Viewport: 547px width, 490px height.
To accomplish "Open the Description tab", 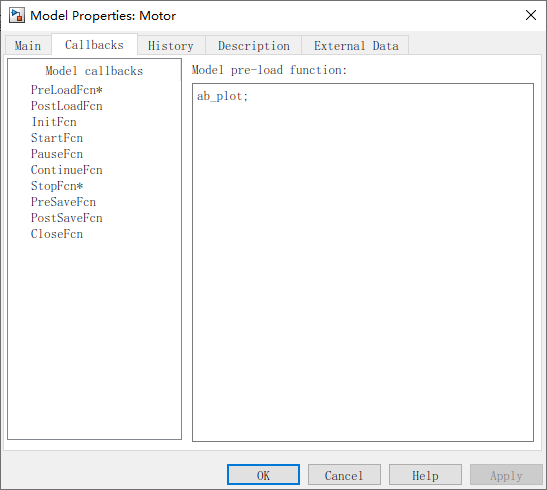I will click(x=254, y=46).
